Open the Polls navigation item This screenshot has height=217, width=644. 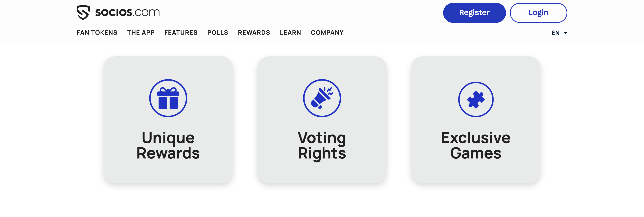coord(218,33)
